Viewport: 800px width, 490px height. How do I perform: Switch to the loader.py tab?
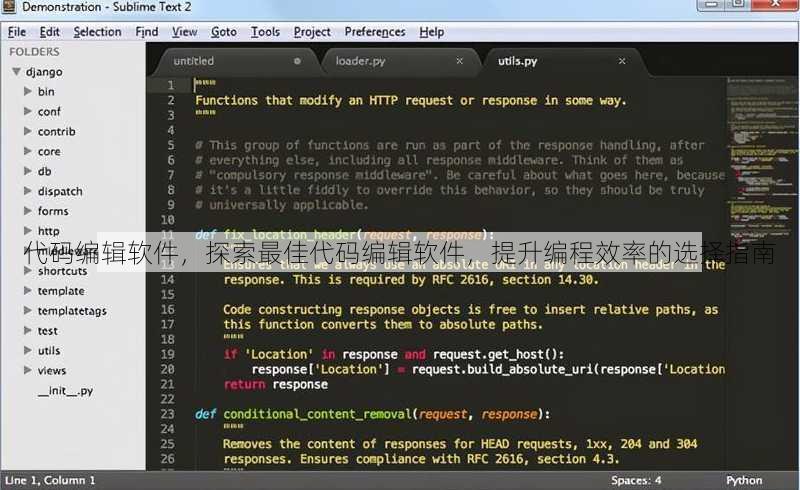click(x=401, y=61)
